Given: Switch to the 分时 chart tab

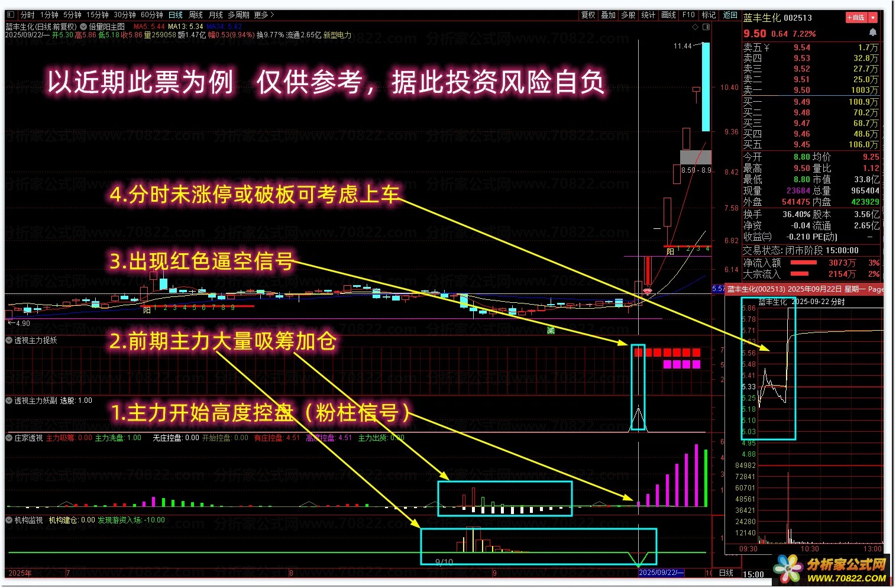Looking at the screenshot, I should click(27, 15).
